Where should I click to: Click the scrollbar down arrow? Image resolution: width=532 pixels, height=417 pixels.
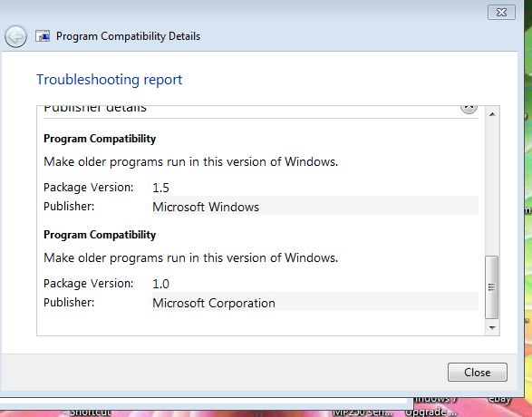492,328
